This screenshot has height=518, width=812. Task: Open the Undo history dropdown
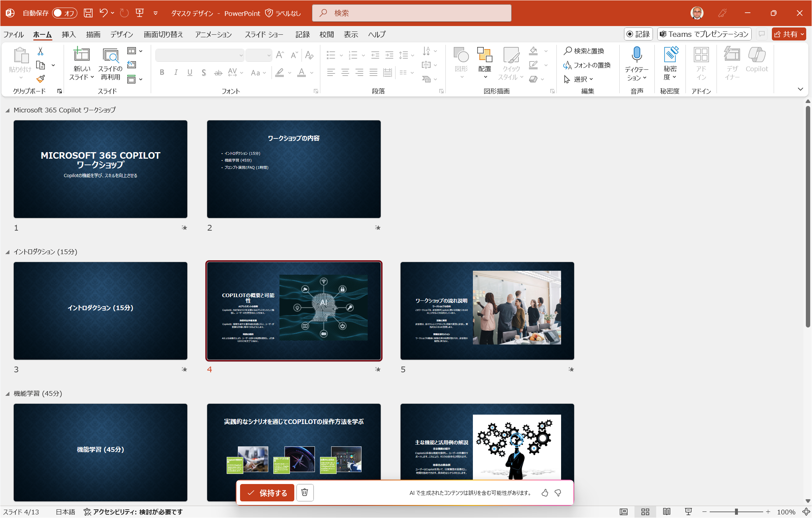113,13
